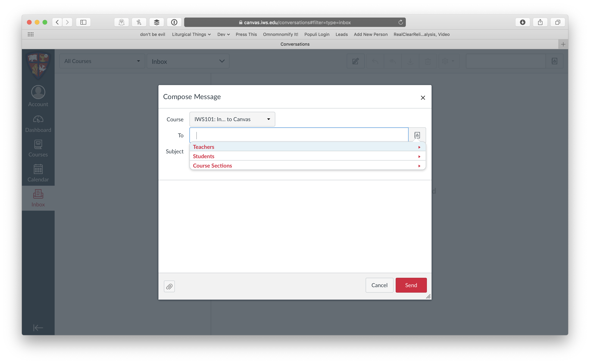Click the Ghostery ghost extension icon
590x364 pixels.
point(122,22)
